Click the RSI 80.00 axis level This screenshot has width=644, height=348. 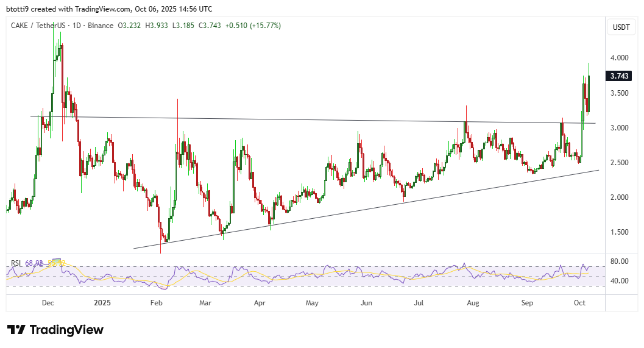[x=620, y=261]
